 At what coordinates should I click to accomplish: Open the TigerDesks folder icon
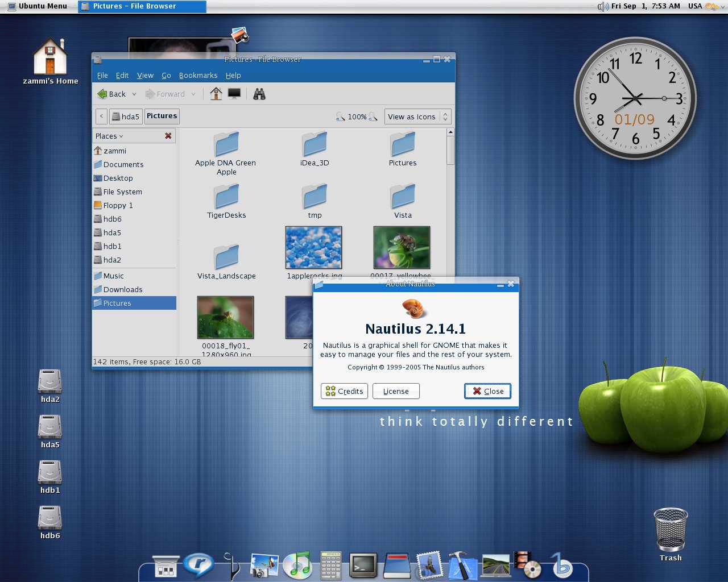(226, 197)
